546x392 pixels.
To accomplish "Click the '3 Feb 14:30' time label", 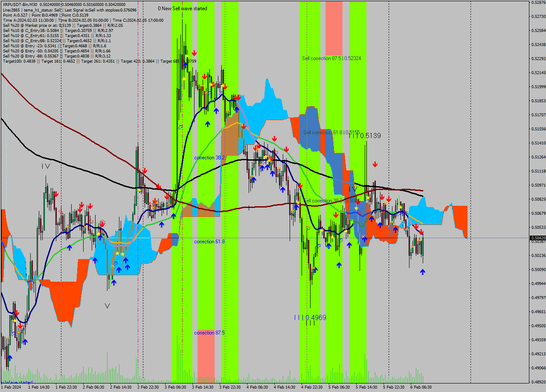I will [203, 387].
